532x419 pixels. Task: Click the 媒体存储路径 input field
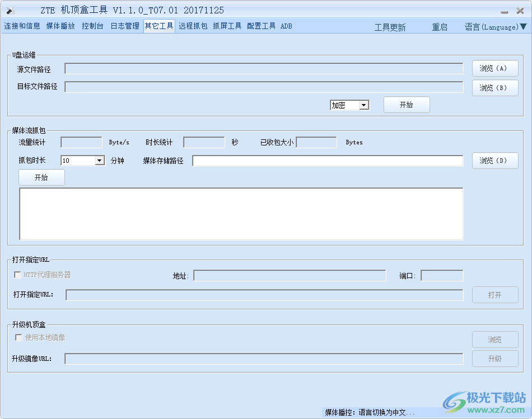point(328,161)
